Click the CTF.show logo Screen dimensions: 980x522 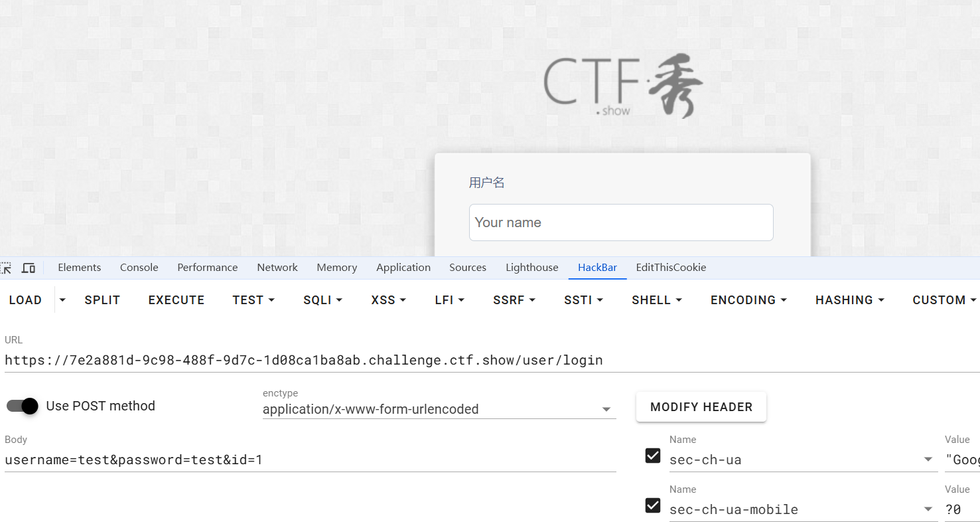(x=622, y=88)
